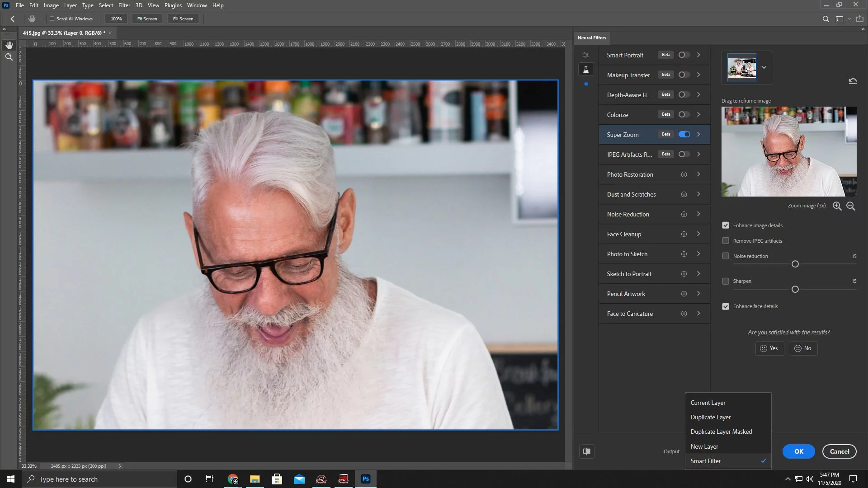Select Smart Filter output option
The width and height of the screenshot is (868, 488).
(728, 461)
